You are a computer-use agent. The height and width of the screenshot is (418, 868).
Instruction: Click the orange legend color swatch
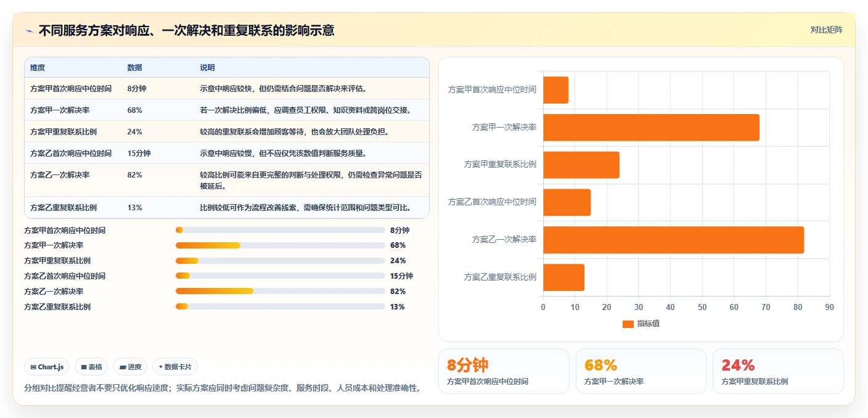[628, 324]
